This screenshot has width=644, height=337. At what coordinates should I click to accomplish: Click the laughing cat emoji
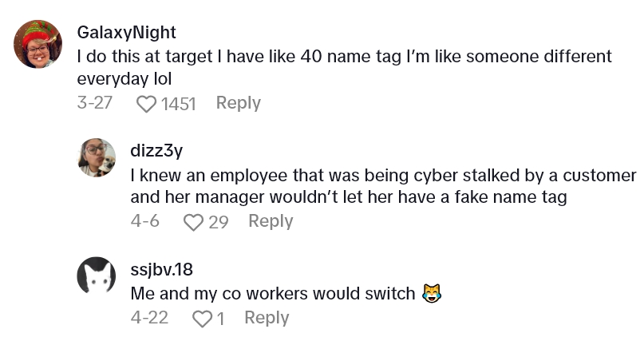[432, 293]
